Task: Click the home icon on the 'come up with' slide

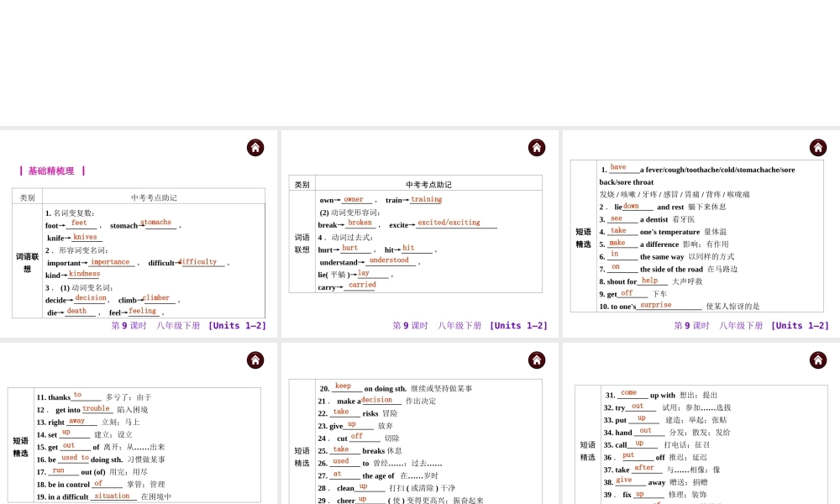Action: click(x=818, y=360)
